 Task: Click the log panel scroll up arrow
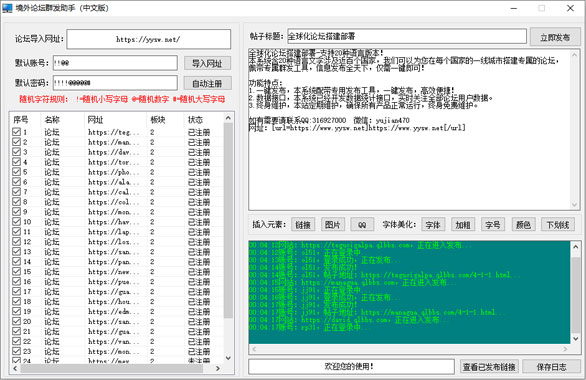coord(576,247)
